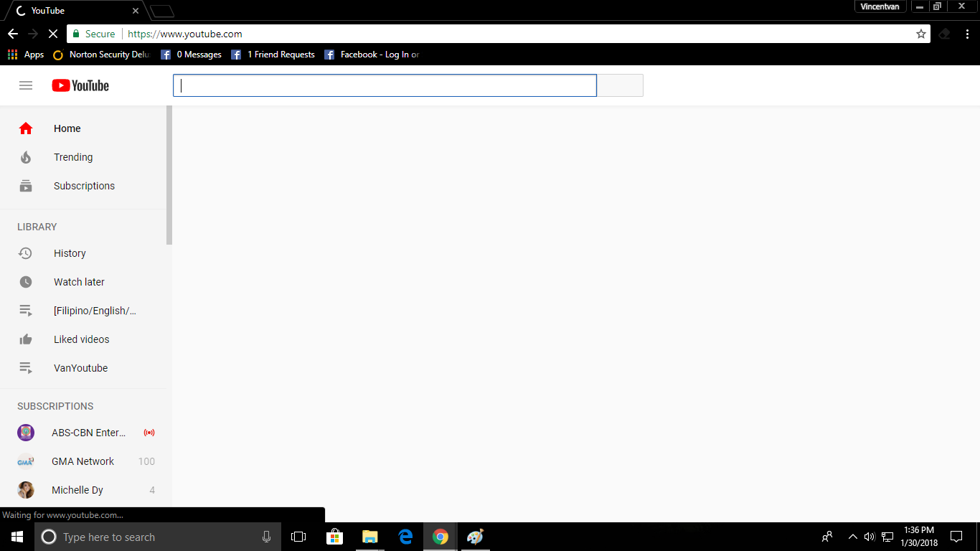Click the Windows taskbar search box
Image resolution: width=980 pixels, height=551 pixels.
pyautogui.click(x=158, y=537)
